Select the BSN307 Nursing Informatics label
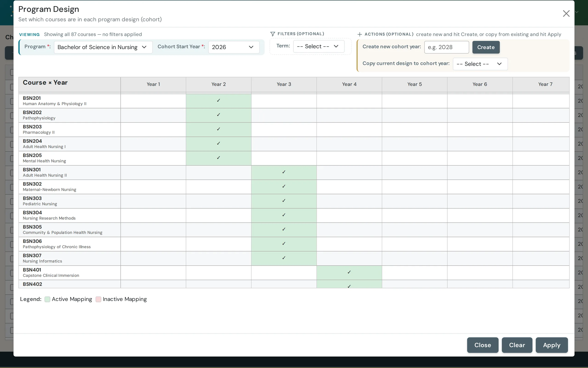The image size is (588, 368). 70,258
